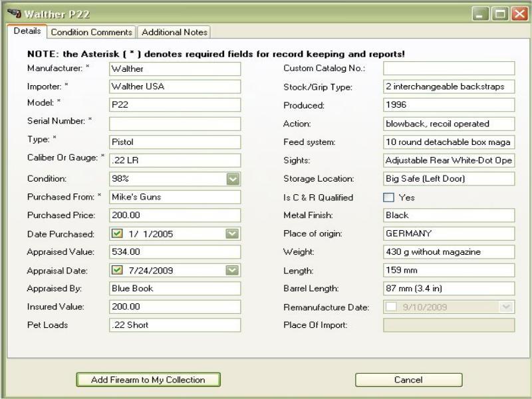Click the Pet Loads field .22 Short

[175, 325]
